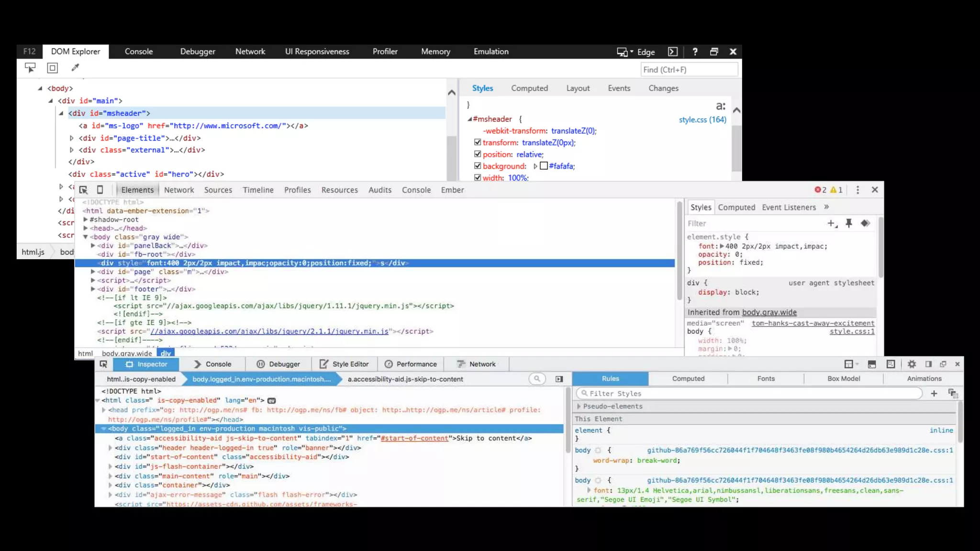Switch to Layout tab in Edge styles pane
This screenshot has width=980, height=551.
(x=578, y=88)
